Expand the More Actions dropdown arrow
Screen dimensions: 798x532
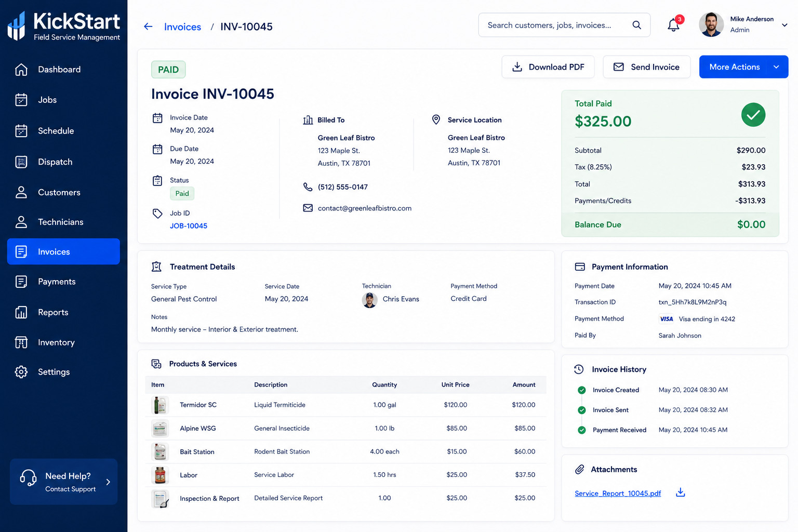(776, 67)
